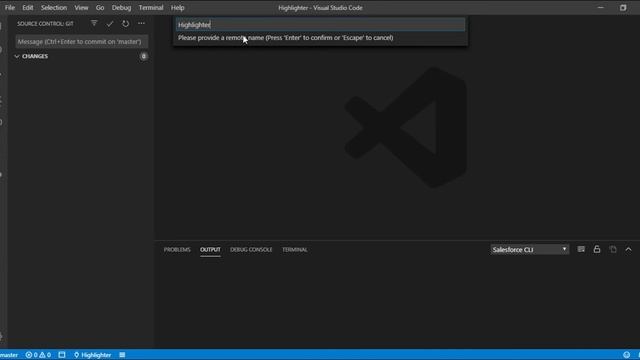Viewport: 640px width, 360px height.
Task: Open the Salesforce CLI output channel dropdown
Action: coord(529,249)
